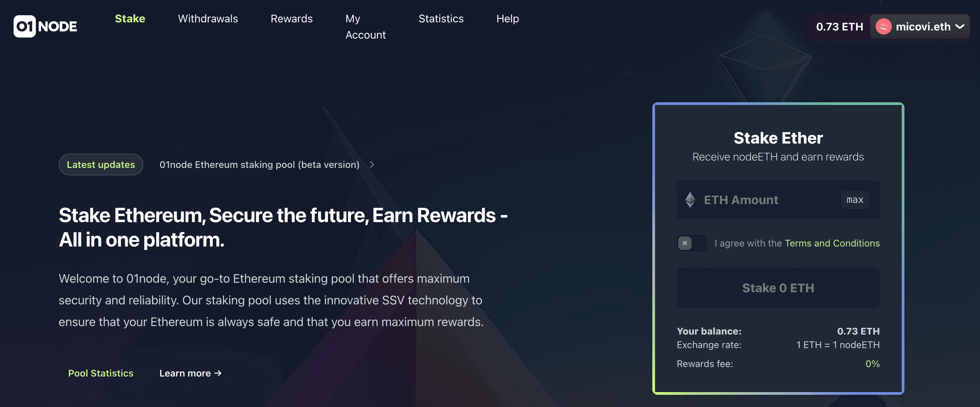Click the Pool Statistics link
The width and height of the screenshot is (980, 407).
click(100, 373)
